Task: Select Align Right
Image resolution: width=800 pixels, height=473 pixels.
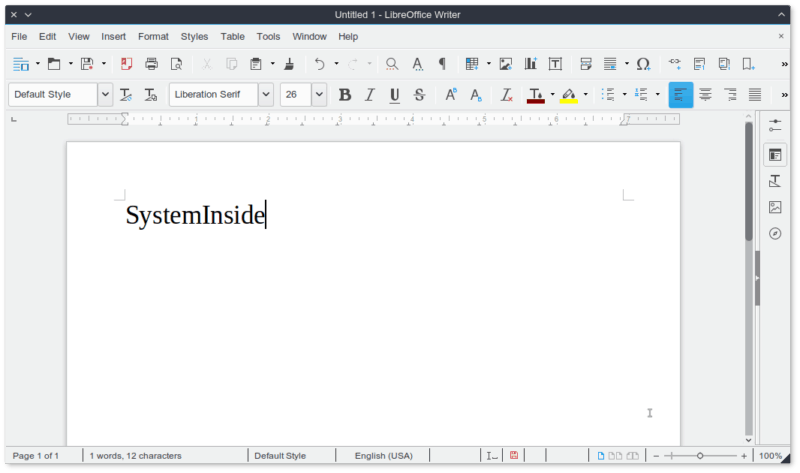Action: coord(730,95)
